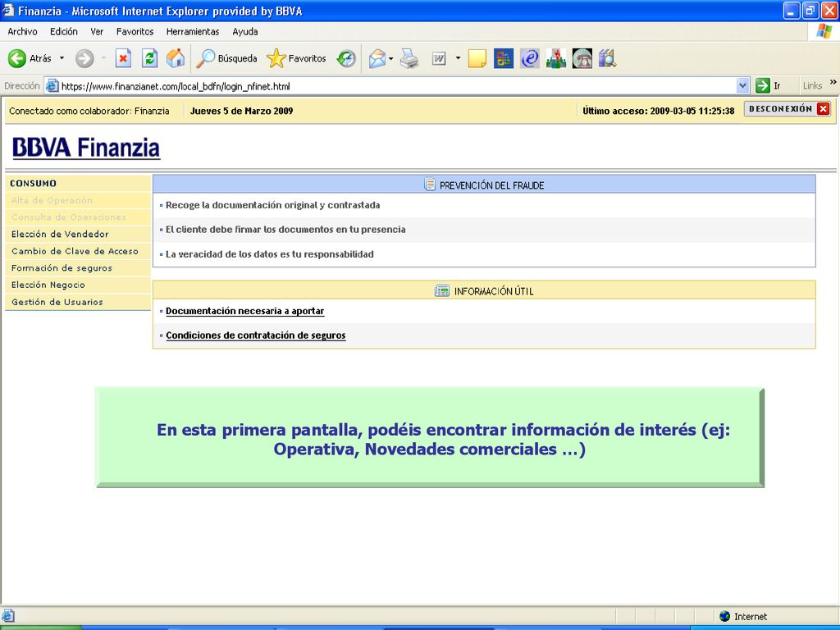Open Condiciones de contratación de seguros link
Image resolution: width=840 pixels, height=630 pixels.
[x=256, y=336]
